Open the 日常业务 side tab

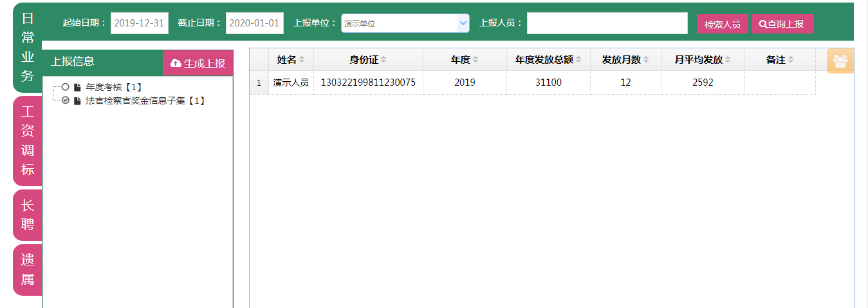coord(28,47)
